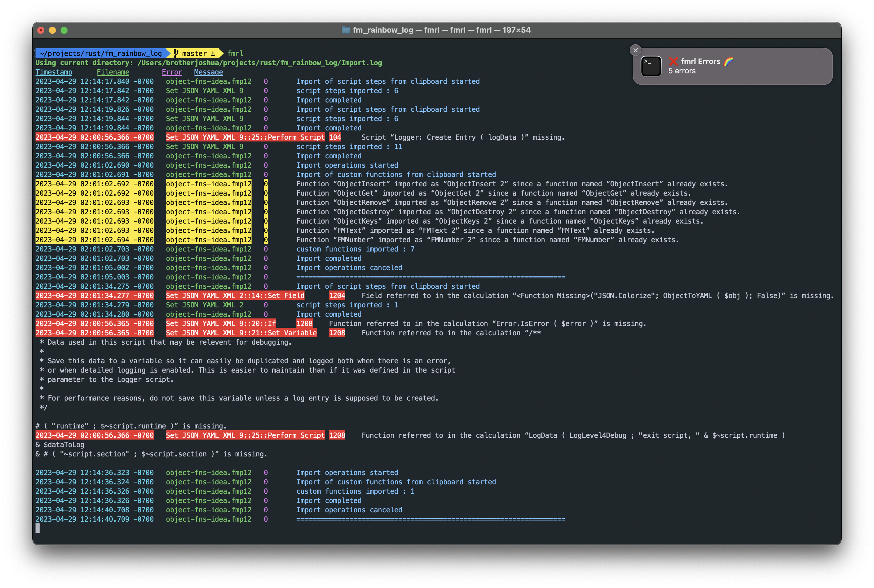
Task: Click the red X emoji in the notification
Action: click(673, 61)
